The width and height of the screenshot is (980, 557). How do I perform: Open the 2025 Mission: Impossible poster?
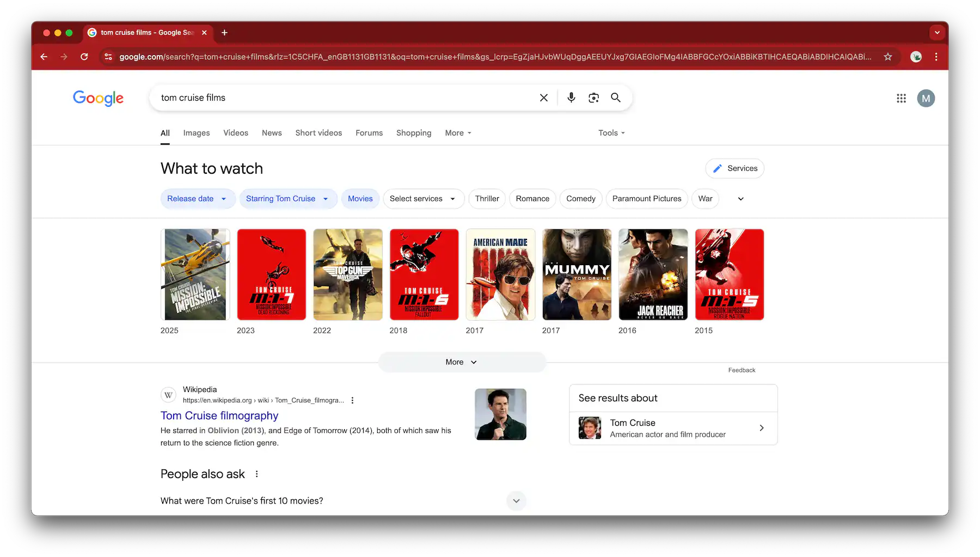(x=195, y=274)
